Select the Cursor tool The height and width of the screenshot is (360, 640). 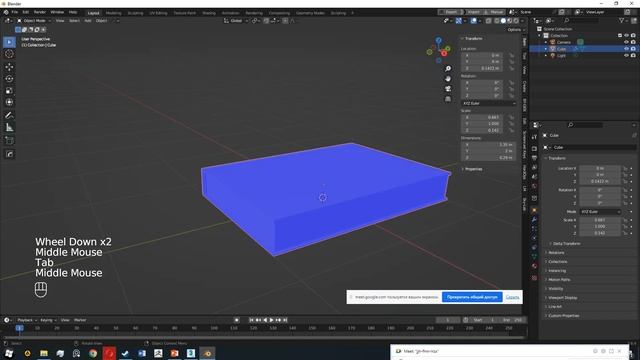click(x=9, y=54)
